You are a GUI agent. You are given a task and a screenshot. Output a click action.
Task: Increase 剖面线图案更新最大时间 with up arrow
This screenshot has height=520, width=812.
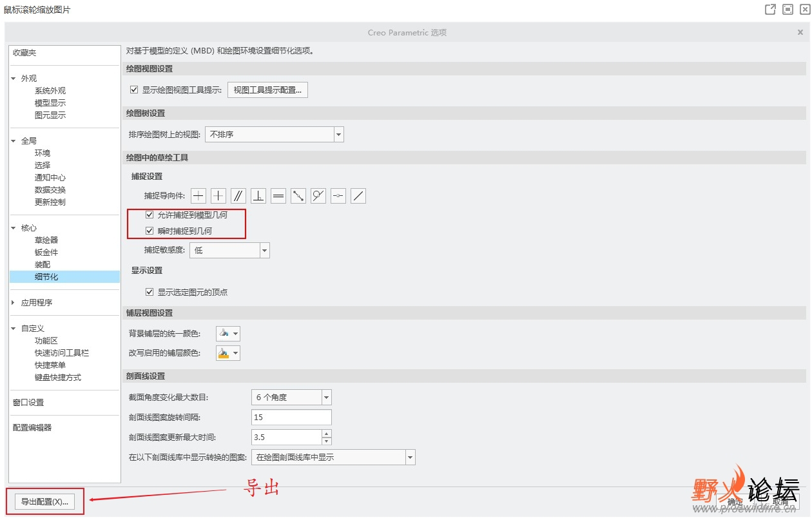pyautogui.click(x=327, y=434)
